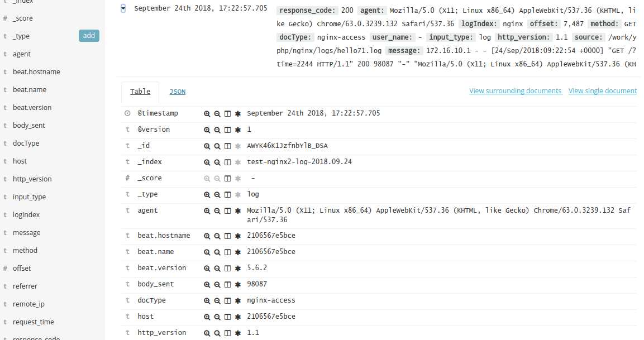Open View surrounding documents link
This screenshot has height=340, width=644.
click(516, 90)
